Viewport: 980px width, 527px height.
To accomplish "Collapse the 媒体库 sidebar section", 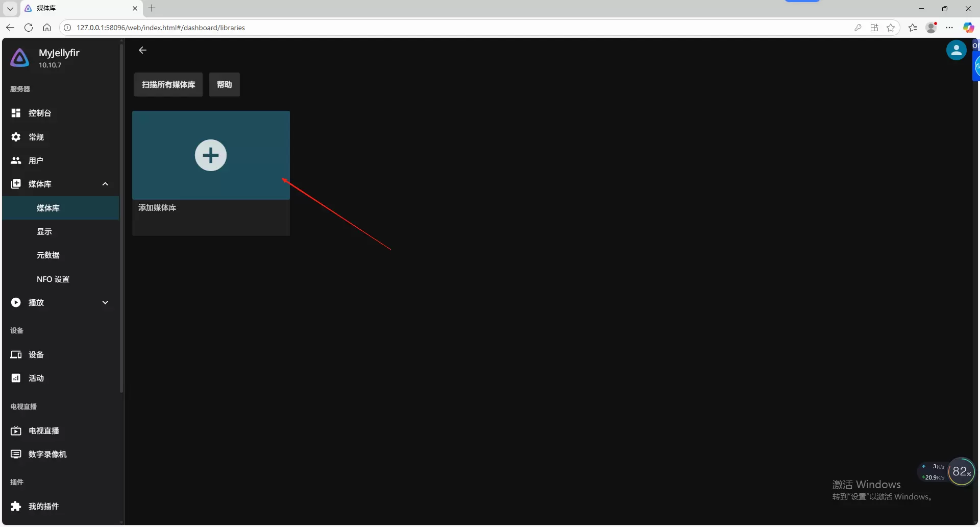I will pyautogui.click(x=105, y=184).
